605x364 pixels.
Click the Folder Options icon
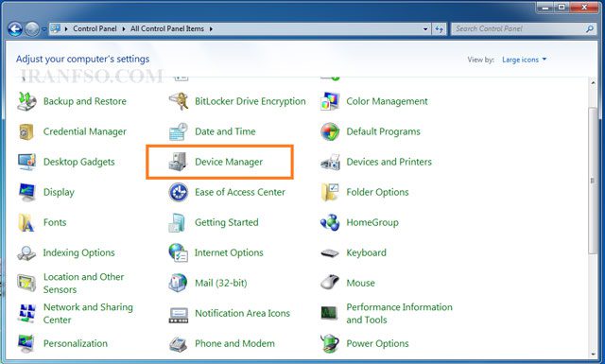pyautogui.click(x=330, y=192)
